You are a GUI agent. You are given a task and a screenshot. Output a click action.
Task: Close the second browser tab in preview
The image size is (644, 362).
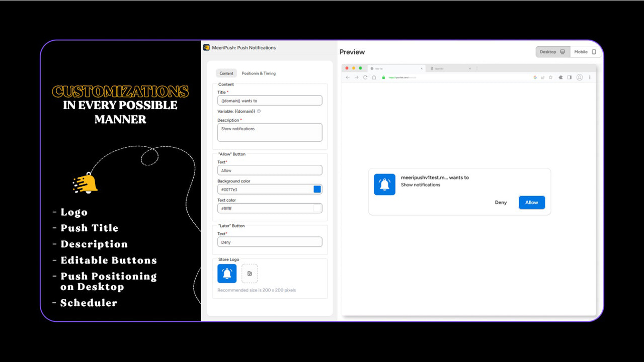470,68
